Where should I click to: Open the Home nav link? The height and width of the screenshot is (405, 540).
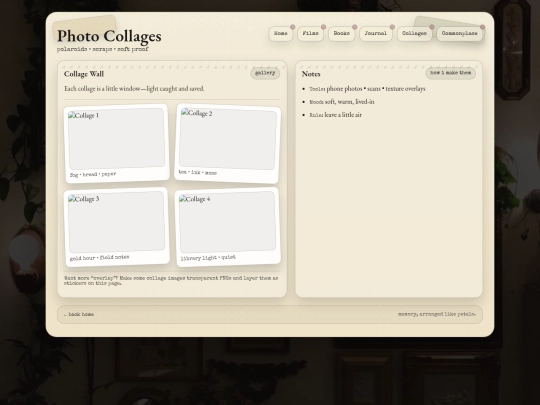tap(281, 34)
